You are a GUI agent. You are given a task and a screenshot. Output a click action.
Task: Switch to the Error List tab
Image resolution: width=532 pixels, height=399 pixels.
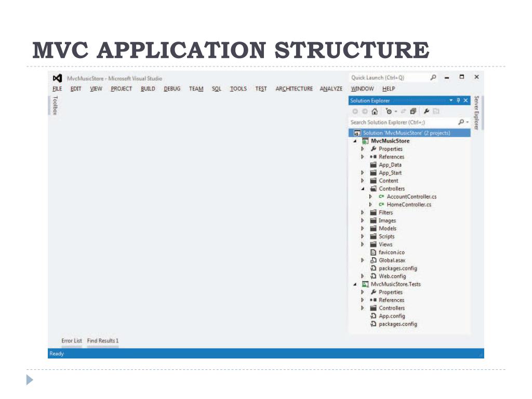click(x=72, y=341)
